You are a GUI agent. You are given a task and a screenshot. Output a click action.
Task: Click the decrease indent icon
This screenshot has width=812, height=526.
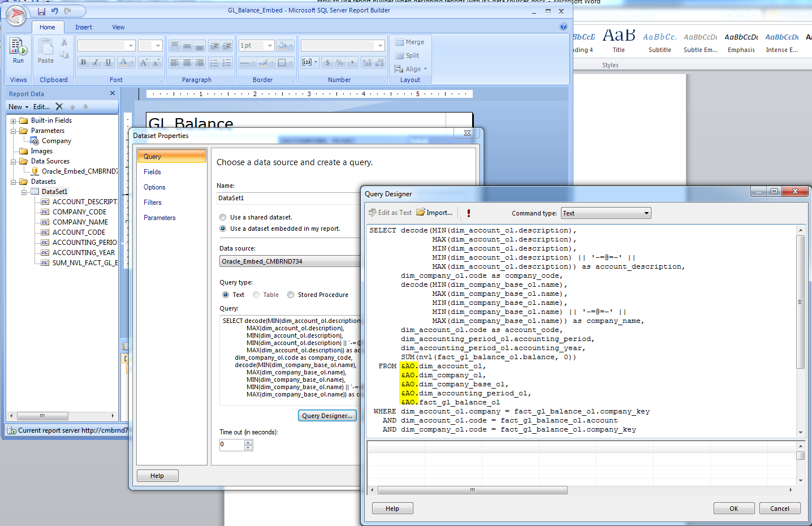(214, 46)
